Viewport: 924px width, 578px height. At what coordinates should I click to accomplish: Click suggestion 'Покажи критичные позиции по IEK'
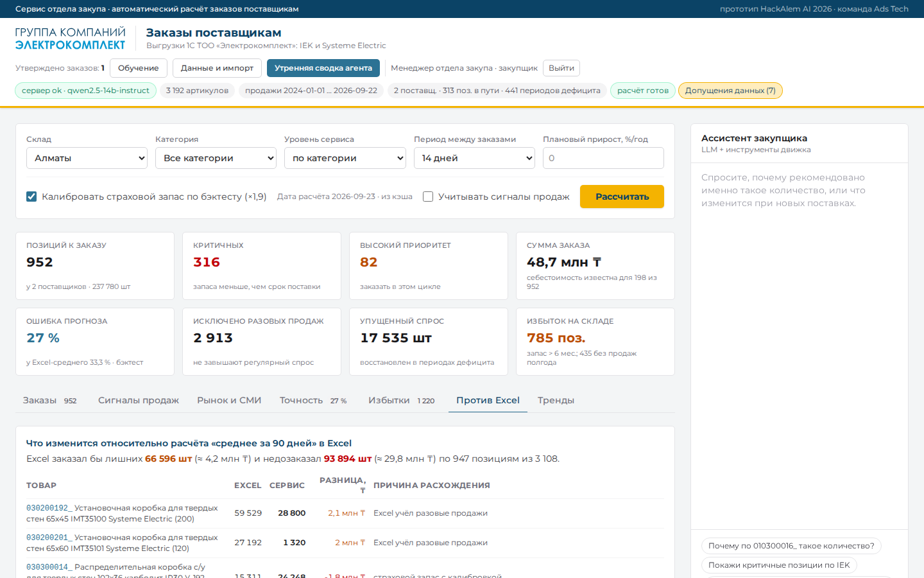[x=779, y=565]
